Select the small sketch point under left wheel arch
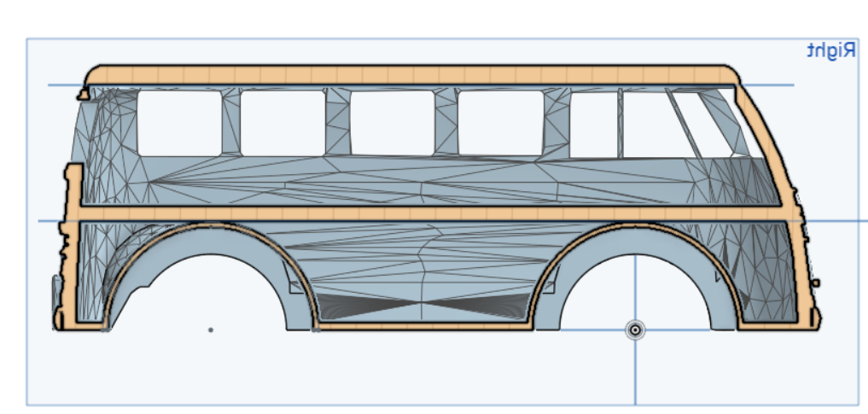Image resolution: width=868 pixels, height=414 pixels. [x=210, y=329]
